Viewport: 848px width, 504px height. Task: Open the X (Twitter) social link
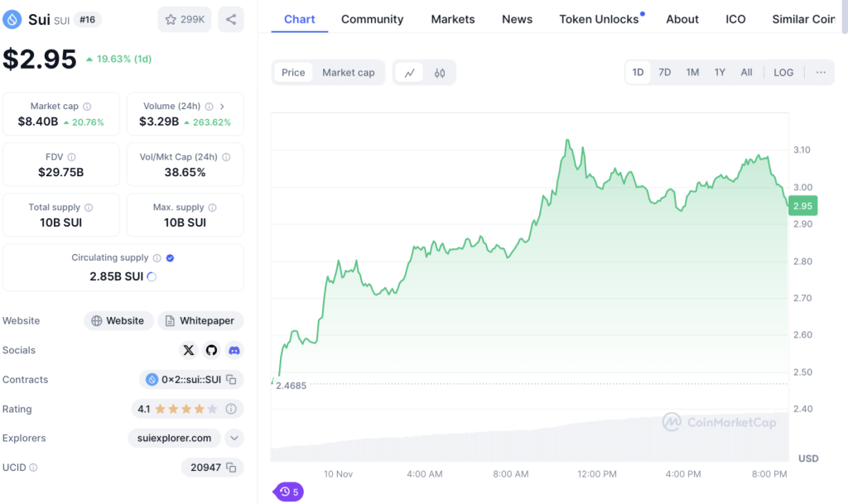[x=188, y=350]
